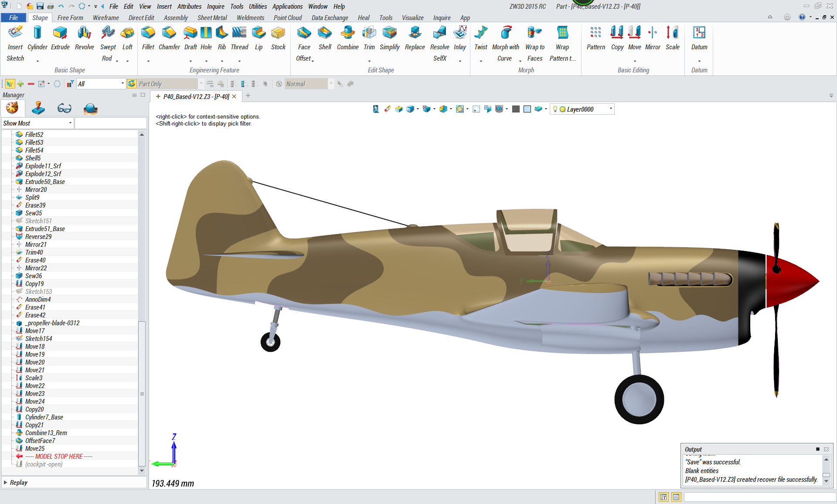Click the Fillet feature icon

148,33
